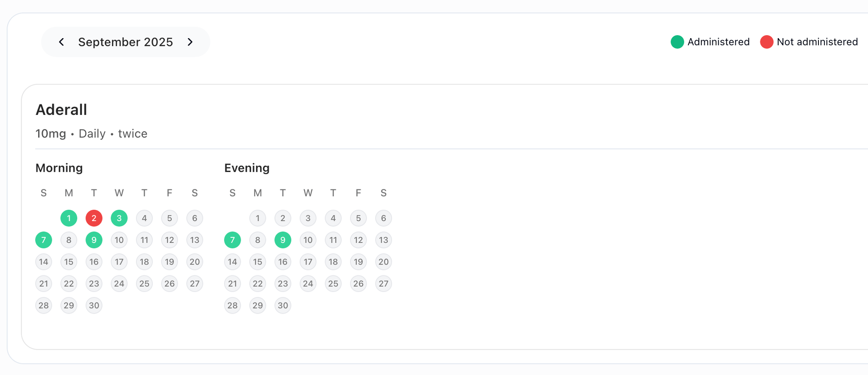Image resolution: width=868 pixels, height=375 pixels.
Task: Click the missed dose marker on Morning September 2
Action: (x=94, y=218)
